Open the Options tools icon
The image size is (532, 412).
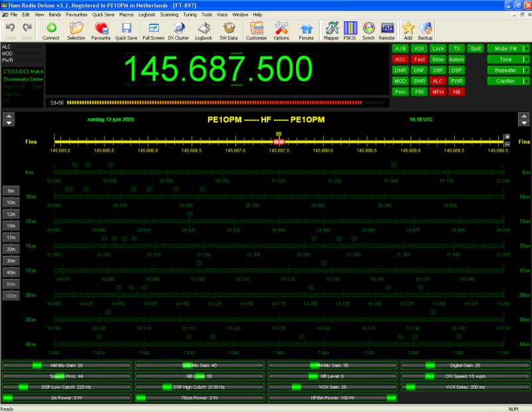(x=281, y=31)
